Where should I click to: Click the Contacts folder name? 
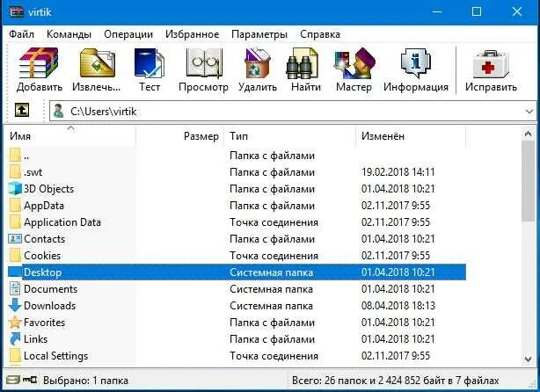(45, 239)
